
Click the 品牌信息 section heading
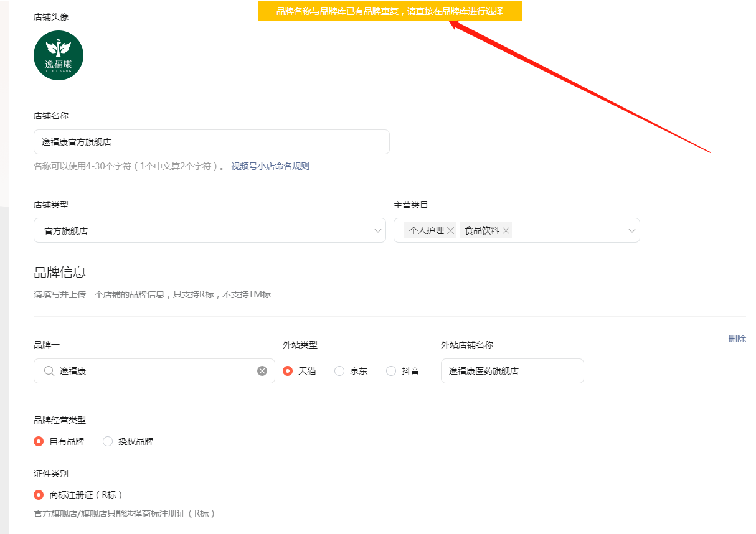click(60, 272)
